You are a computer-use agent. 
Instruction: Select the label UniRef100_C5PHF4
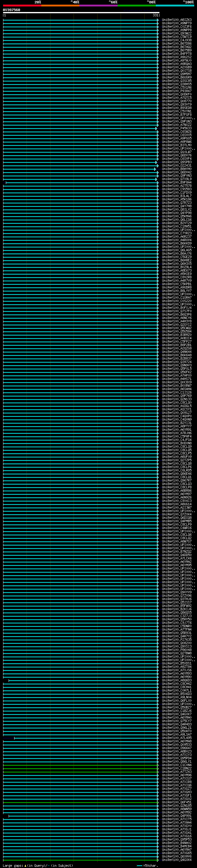(x=177, y=436)
